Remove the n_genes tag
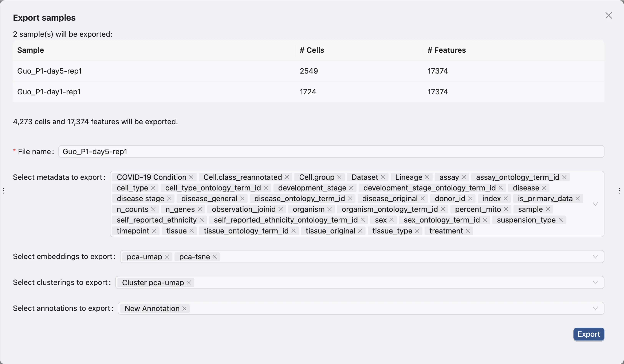This screenshot has height=364, width=624. click(x=200, y=209)
